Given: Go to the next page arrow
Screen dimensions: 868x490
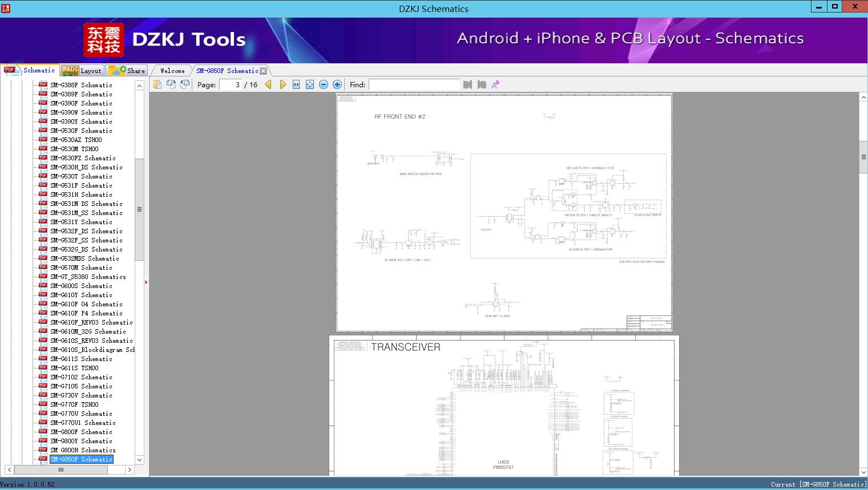Looking at the screenshot, I should [282, 84].
